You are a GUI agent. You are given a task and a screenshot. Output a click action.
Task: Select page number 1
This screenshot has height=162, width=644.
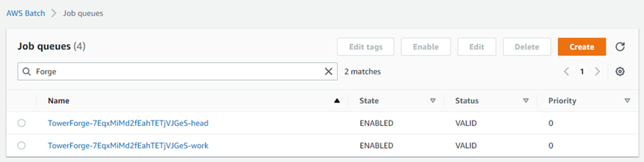pyautogui.click(x=582, y=71)
